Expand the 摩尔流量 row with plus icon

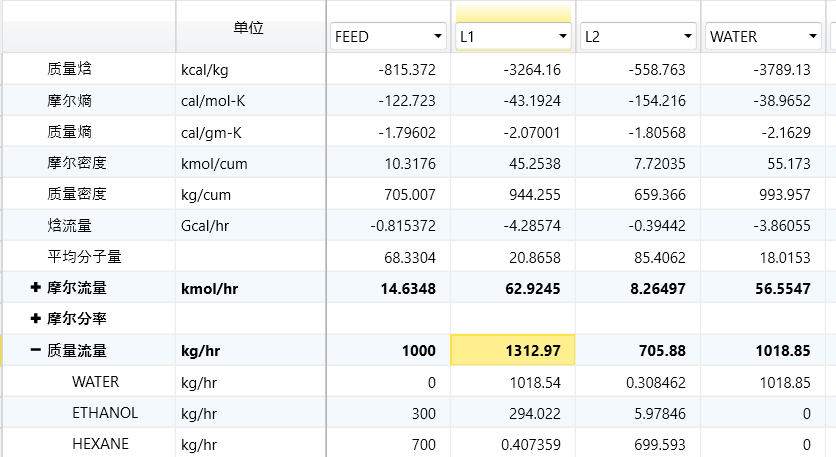coord(36,288)
